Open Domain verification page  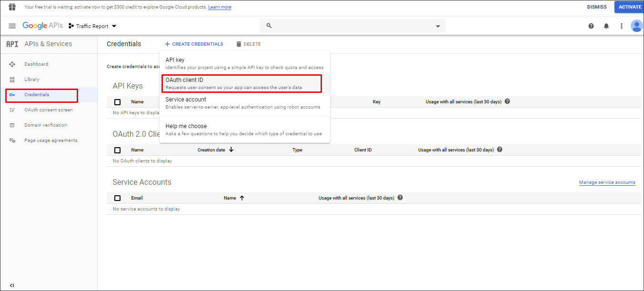coord(46,125)
